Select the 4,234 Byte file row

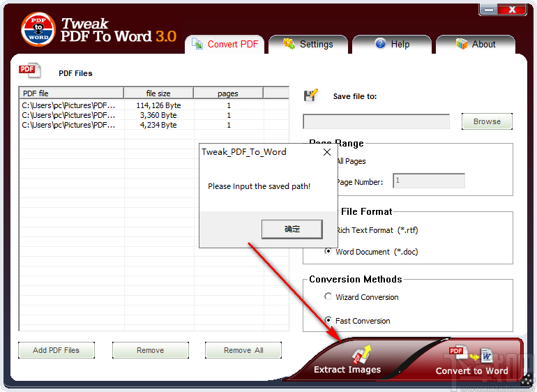point(153,125)
